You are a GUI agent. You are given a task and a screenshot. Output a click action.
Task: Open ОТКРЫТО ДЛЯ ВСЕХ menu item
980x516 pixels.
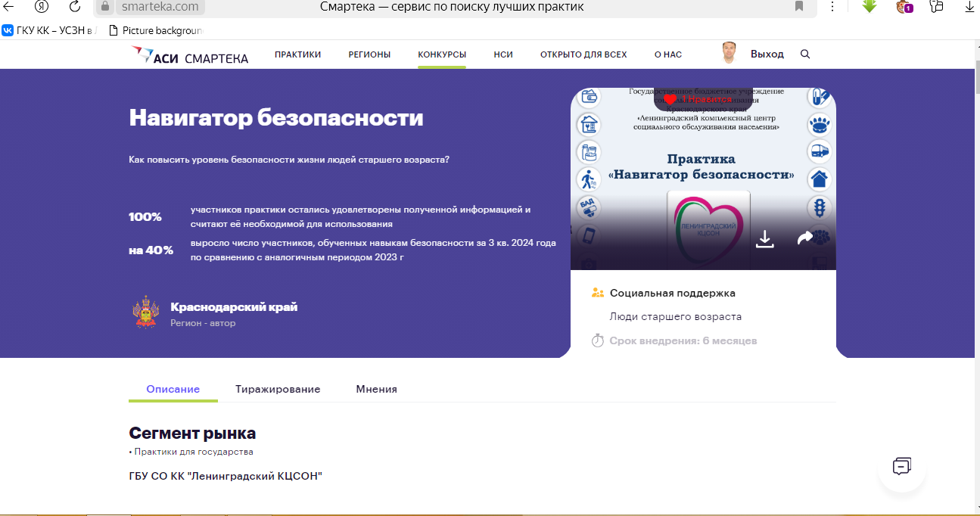pyautogui.click(x=583, y=54)
